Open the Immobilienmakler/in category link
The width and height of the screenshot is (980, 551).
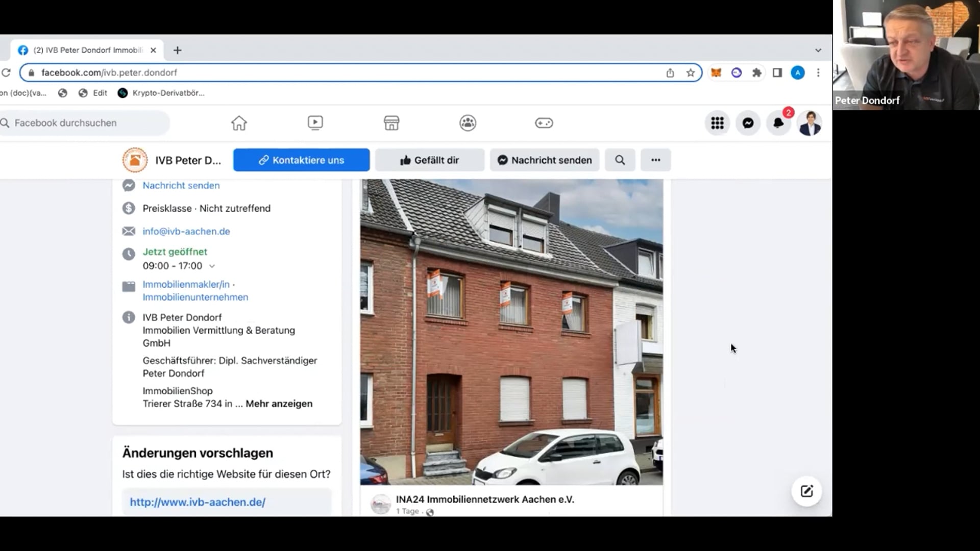(186, 284)
